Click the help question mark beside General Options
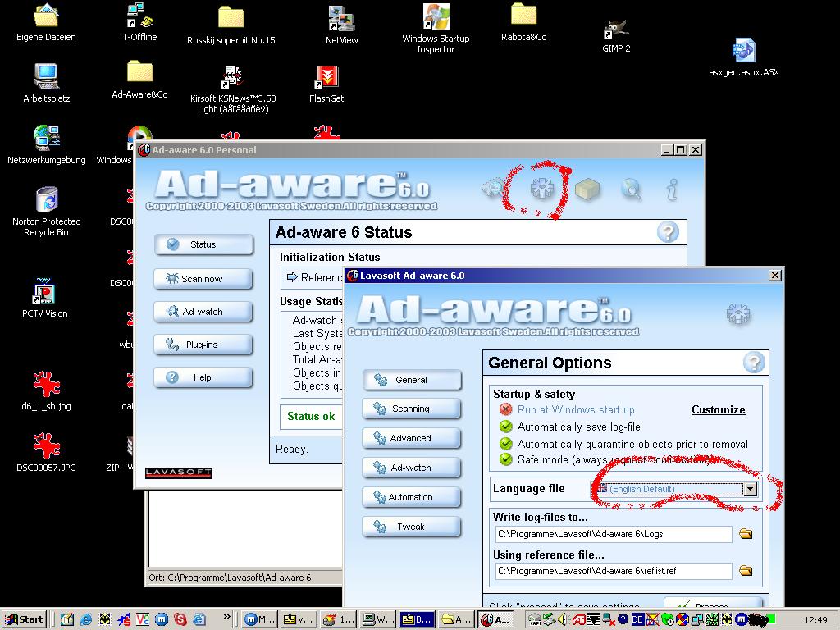This screenshot has height=630, width=840. coord(754,363)
